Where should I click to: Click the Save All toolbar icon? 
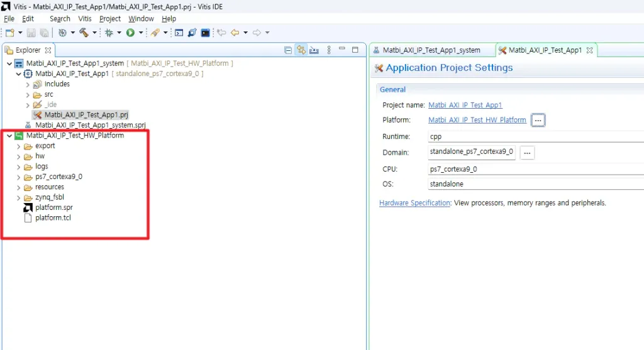(x=44, y=33)
